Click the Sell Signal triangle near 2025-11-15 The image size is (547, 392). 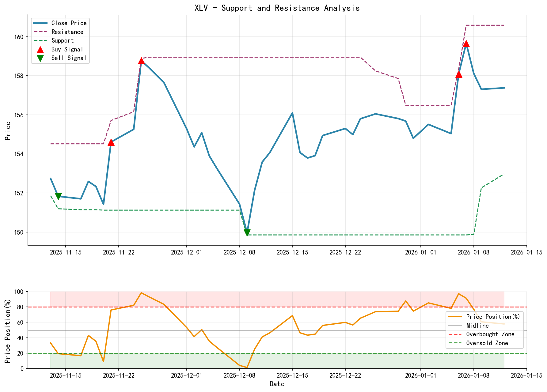58,195
